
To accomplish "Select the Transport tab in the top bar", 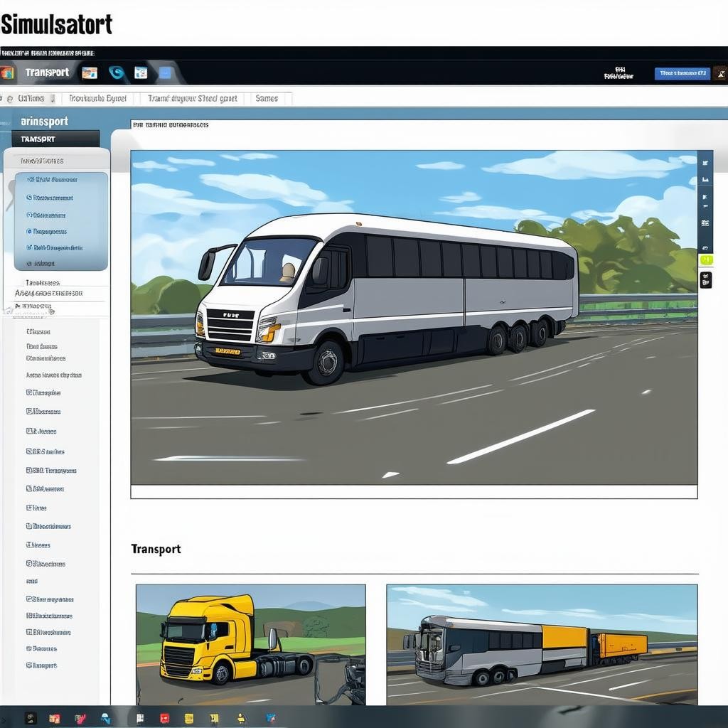I will tap(47, 73).
